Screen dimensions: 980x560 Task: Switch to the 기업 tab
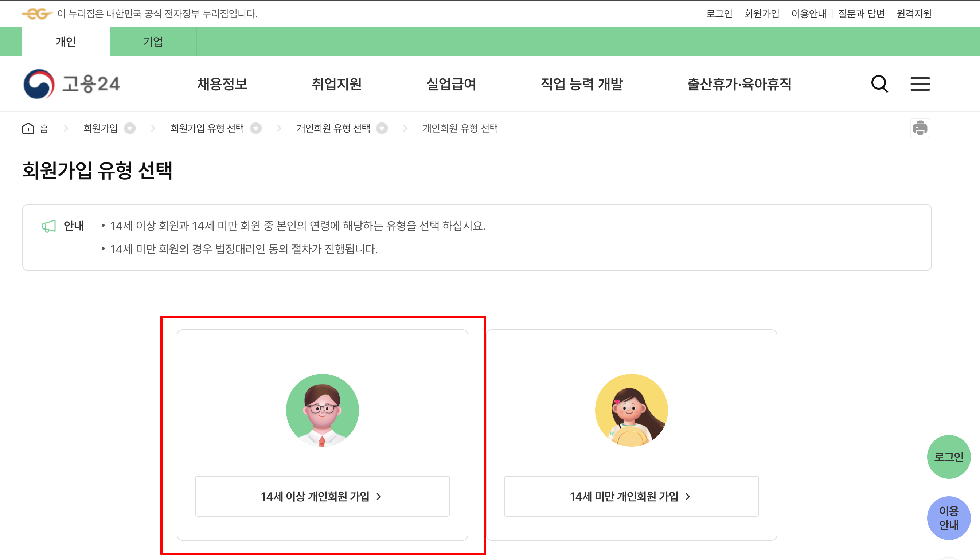tap(153, 42)
